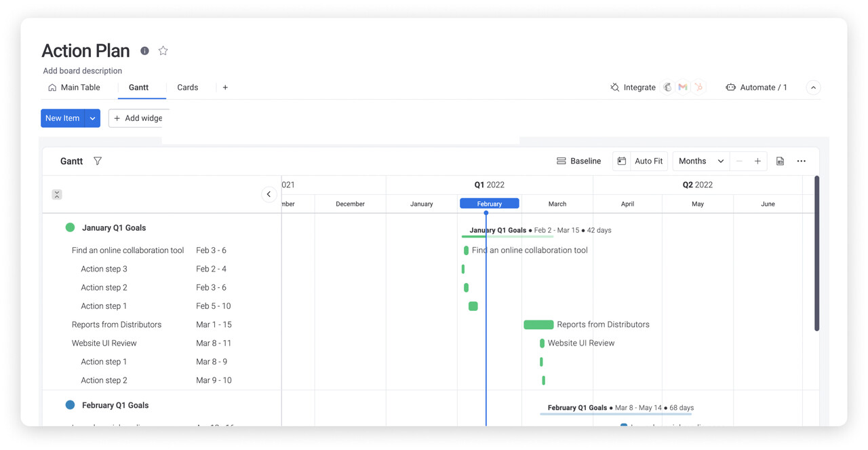The width and height of the screenshot is (868, 450).
Task: Collapse the left item panel arrow
Action: [x=269, y=195]
